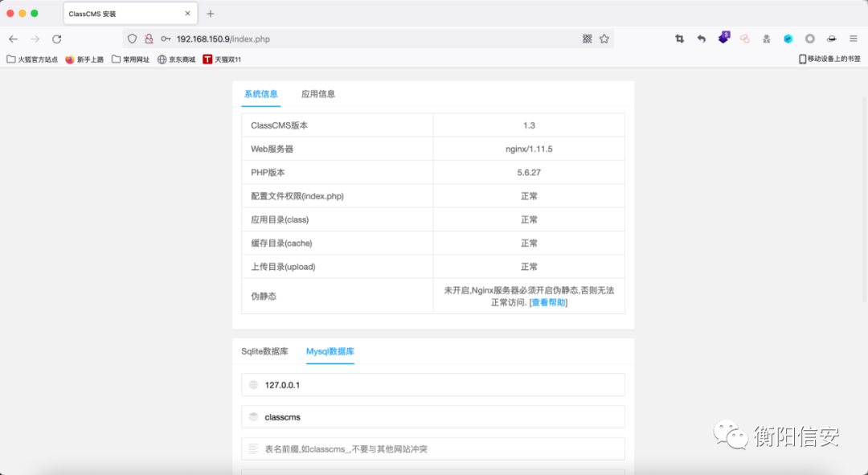Bookmark this page with the star icon
Image resolution: width=868 pixels, height=475 pixels.
click(604, 39)
